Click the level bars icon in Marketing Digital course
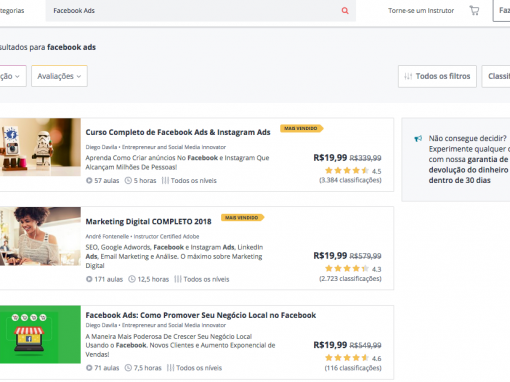This screenshot has height=382, width=510. coord(178,279)
